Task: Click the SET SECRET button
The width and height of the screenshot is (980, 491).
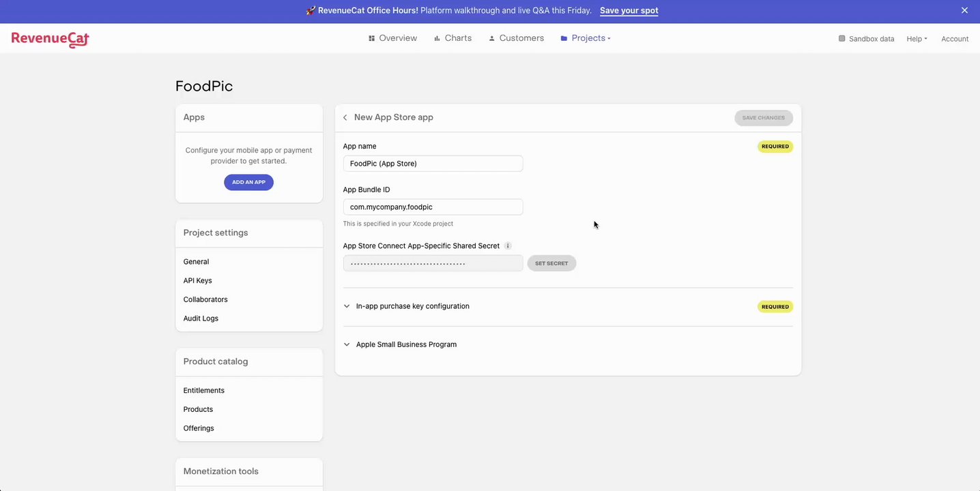Action: [551, 263]
